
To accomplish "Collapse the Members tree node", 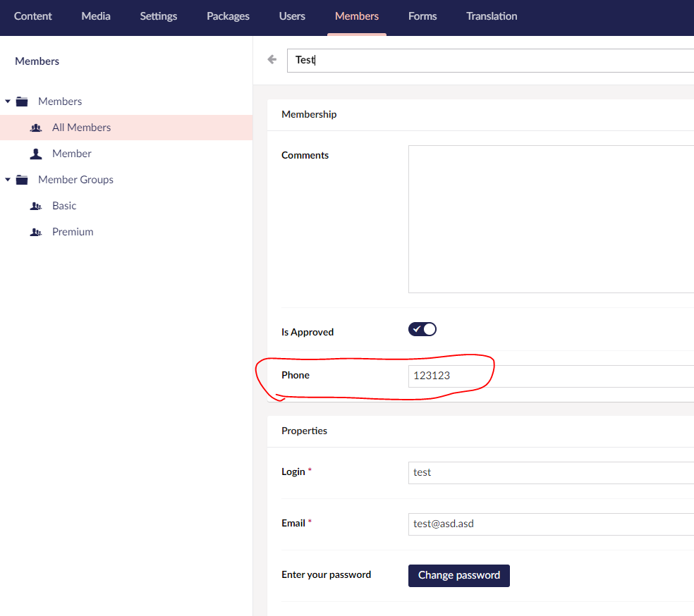I will click(x=8, y=101).
